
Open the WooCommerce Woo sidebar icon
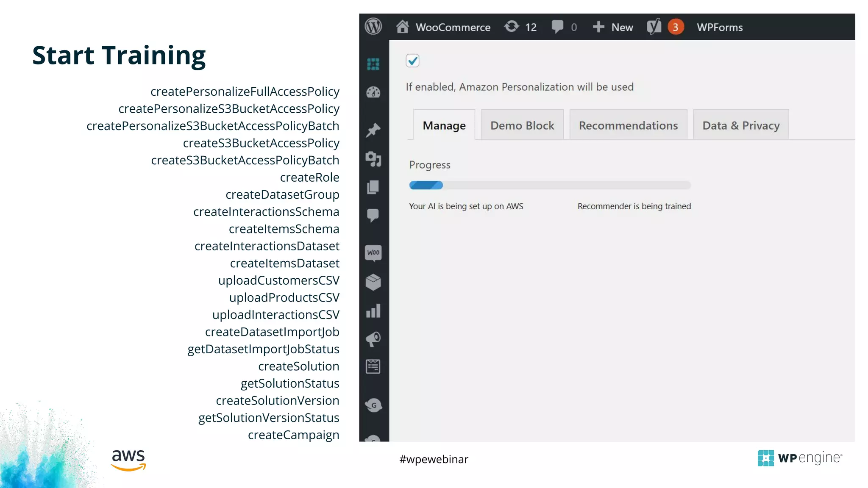[373, 252]
